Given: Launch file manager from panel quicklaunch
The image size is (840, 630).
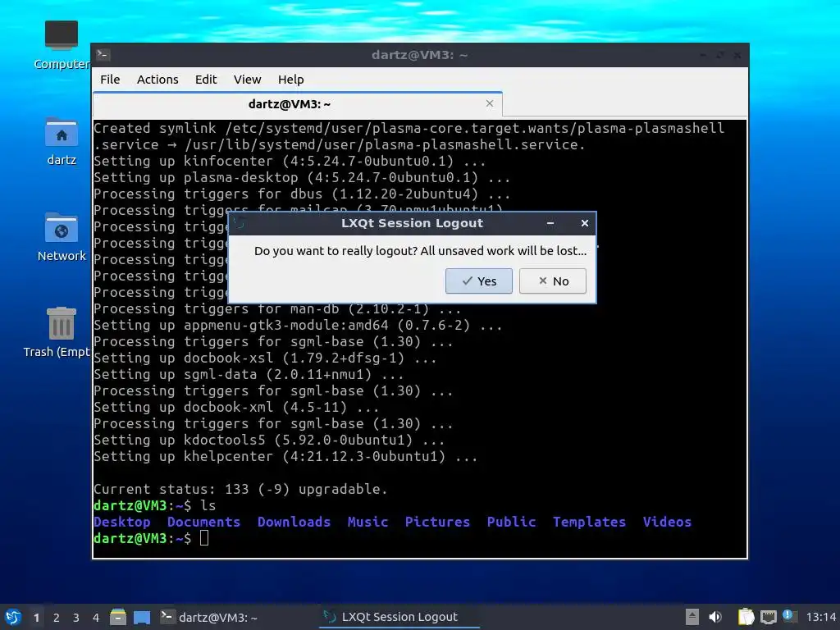Looking at the screenshot, I should click(x=118, y=617).
